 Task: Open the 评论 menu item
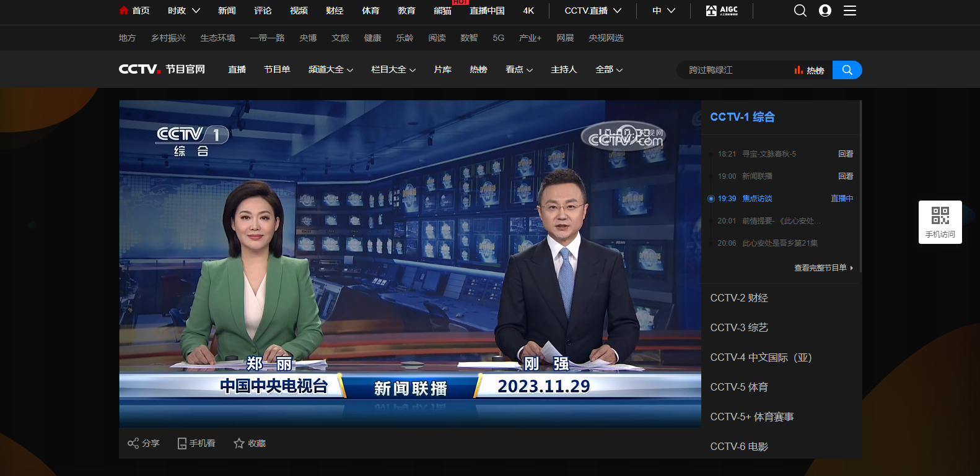[x=263, y=11]
